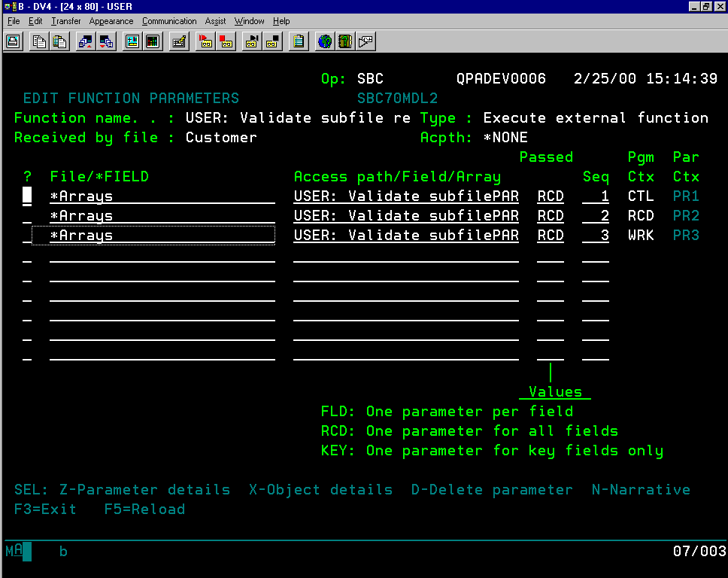This screenshot has height=578, width=728.
Task: Select the Copy toolbar icon
Action: tap(38, 41)
